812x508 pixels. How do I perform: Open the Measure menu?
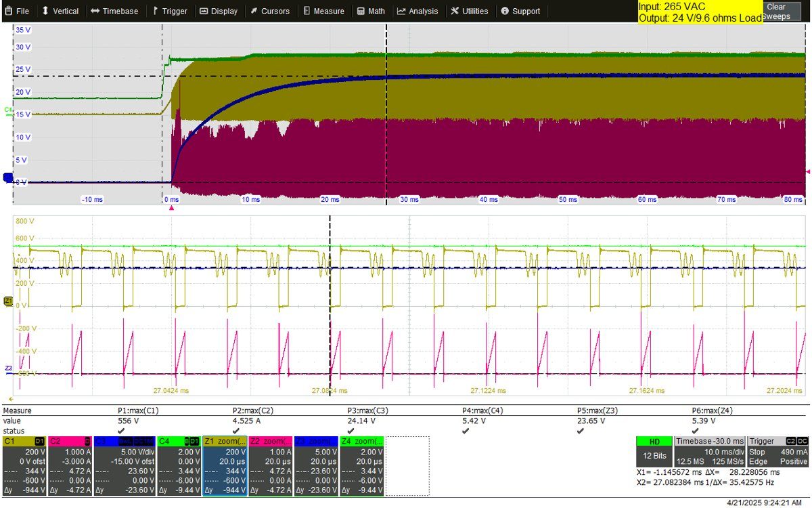[323, 11]
